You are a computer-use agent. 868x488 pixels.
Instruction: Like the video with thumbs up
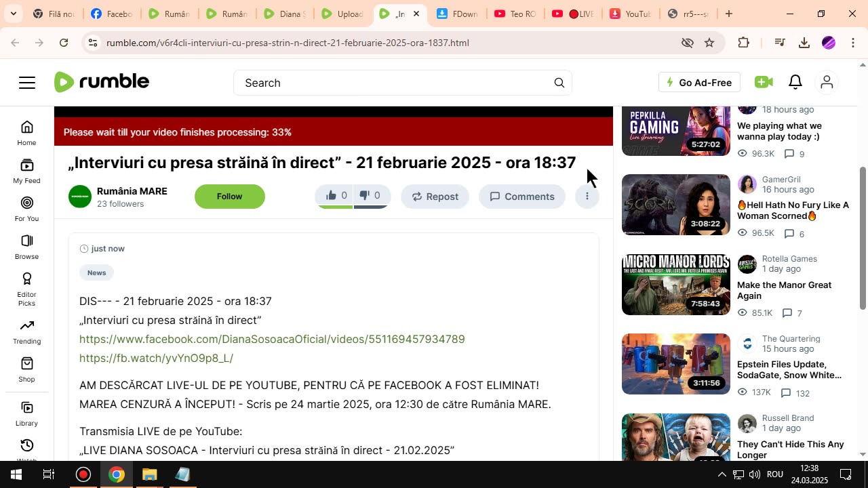pyautogui.click(x=336, y=196)
